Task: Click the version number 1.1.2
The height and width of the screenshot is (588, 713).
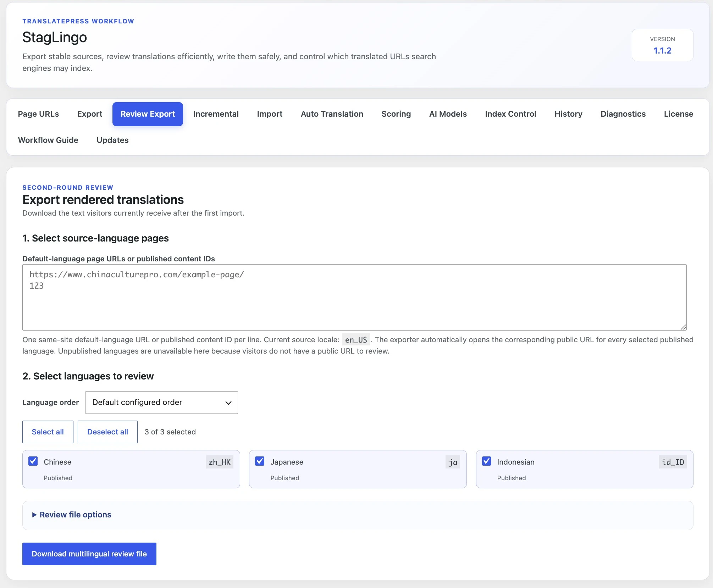Action: click(x=662, y=51)
